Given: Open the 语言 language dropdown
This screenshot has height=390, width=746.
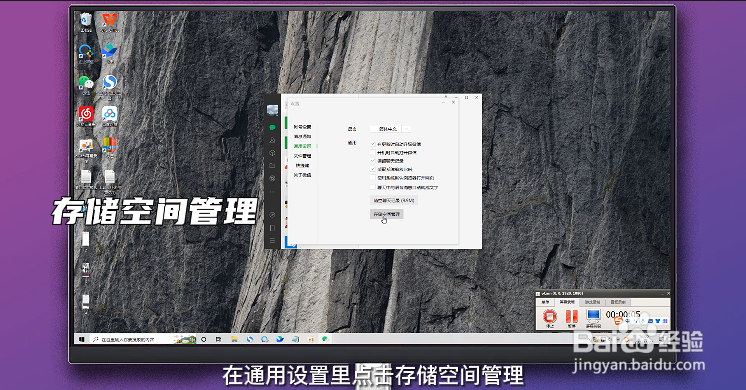Looking at the screenshot, I should (x=391, y=129).
